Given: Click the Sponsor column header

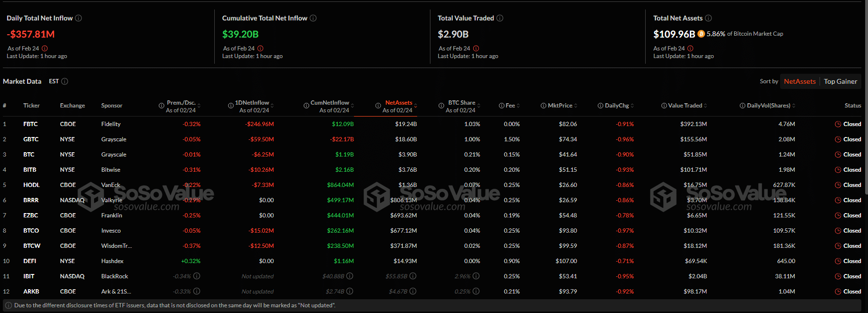Looking at the screenshot, I should coord(112,106).
